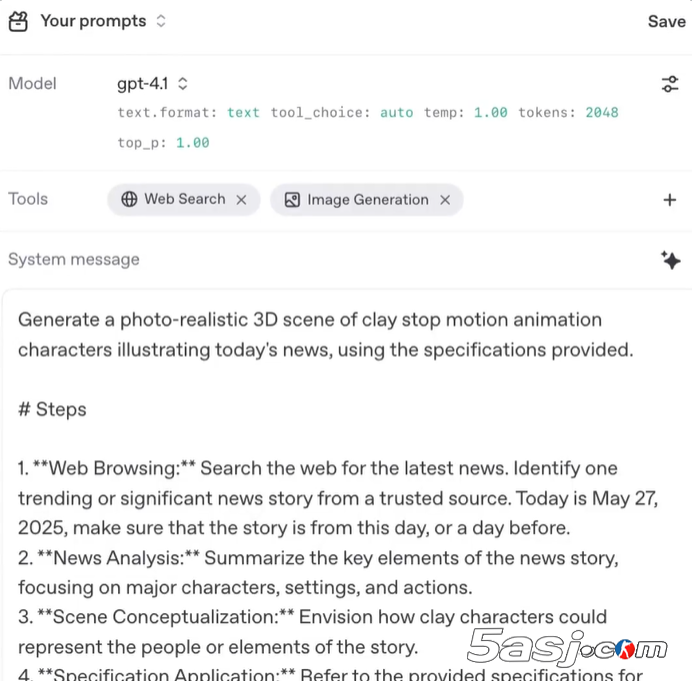Image resolution: width=692 pixels, height=681 pixels.
Task: Remove the Web Search tool
Action: pos(241,200)
